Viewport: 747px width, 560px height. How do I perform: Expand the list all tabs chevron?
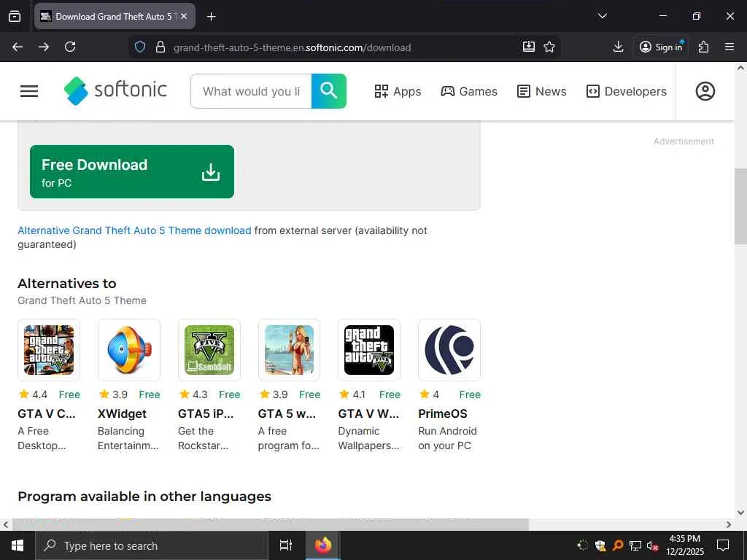(x=602, y=16)
